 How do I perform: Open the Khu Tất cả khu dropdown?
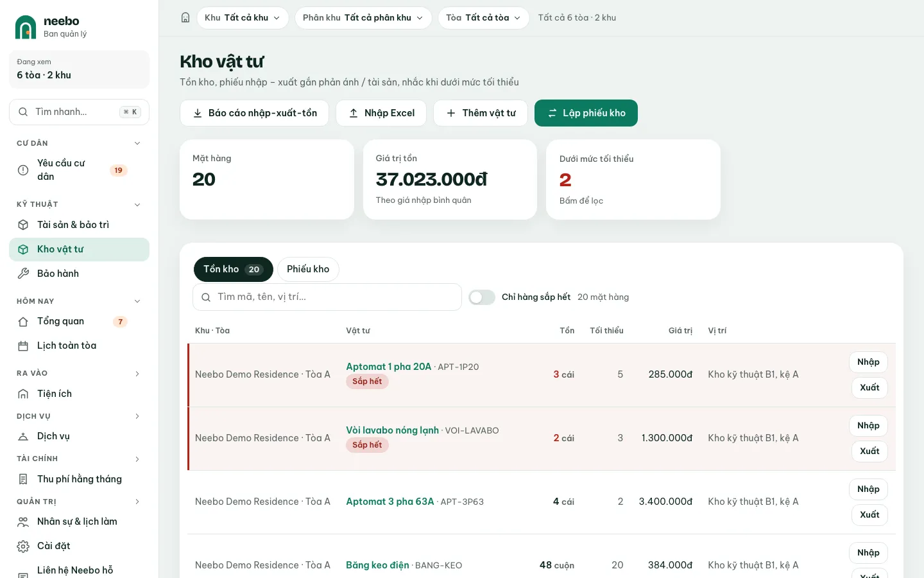click(243, 18)
